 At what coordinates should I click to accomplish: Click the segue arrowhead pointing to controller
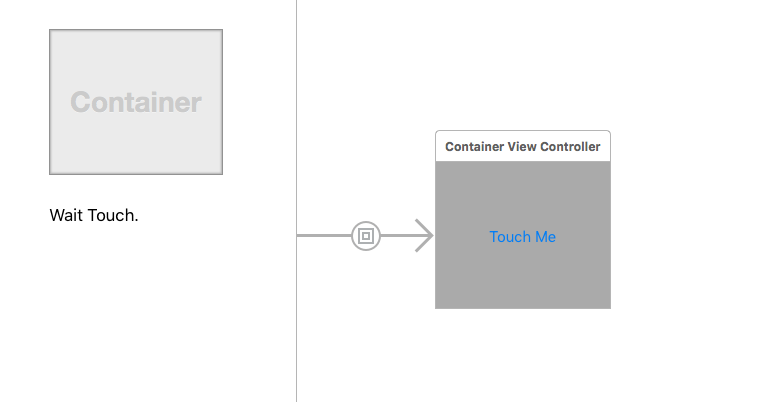click(424, 236)
